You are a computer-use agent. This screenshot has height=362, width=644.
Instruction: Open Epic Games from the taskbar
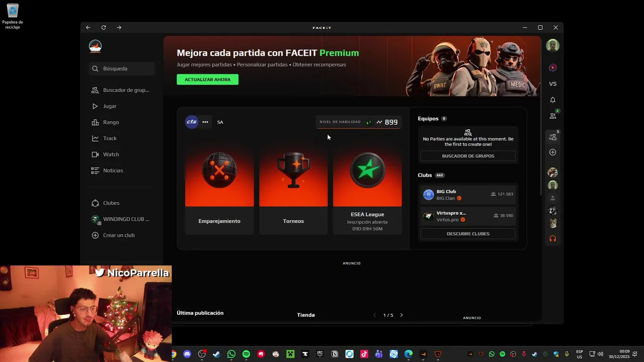(x=319, y=354)
